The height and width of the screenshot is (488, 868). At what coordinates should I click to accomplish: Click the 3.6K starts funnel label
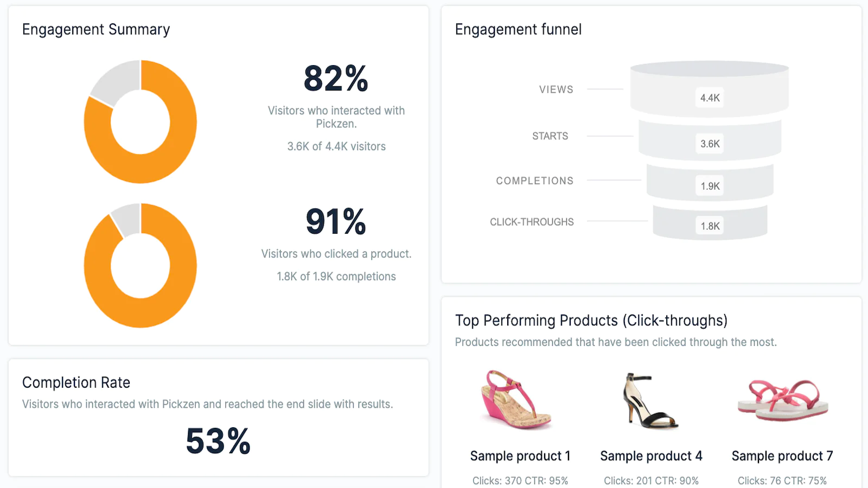[x=710, y=144]
